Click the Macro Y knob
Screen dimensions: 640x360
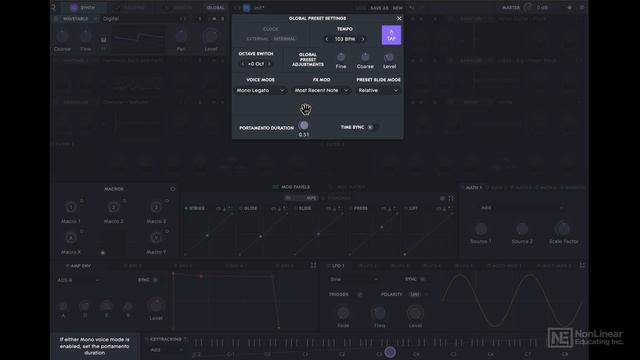point(156,238)
